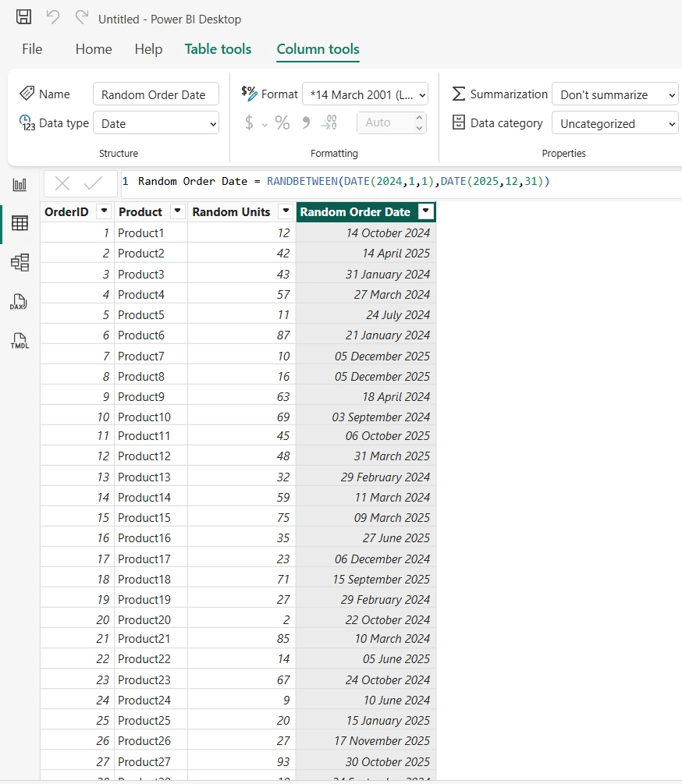Open the File menu
Screen dimensions: 682x784
[x=32, y=49]
